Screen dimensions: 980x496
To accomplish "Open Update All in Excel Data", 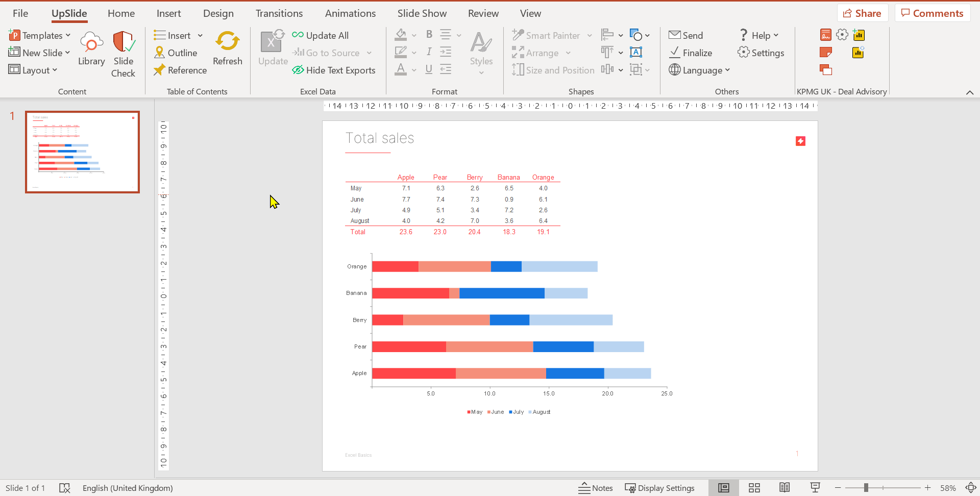I will 321,35.
